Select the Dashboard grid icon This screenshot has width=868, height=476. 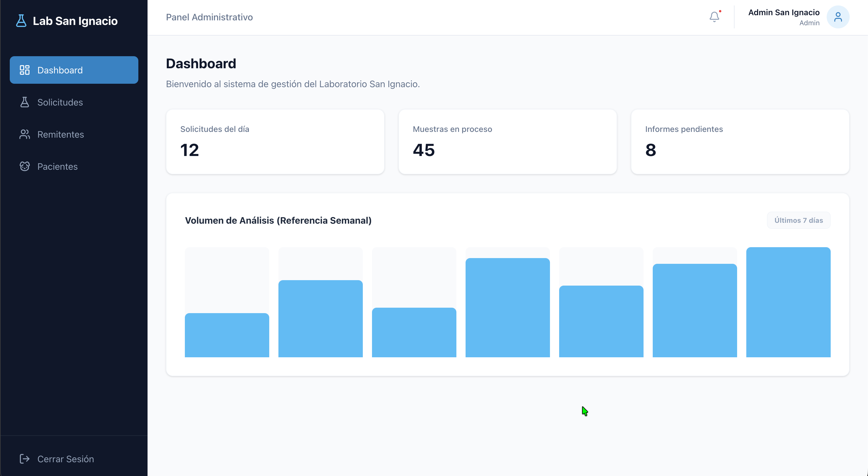pos(25,70)
